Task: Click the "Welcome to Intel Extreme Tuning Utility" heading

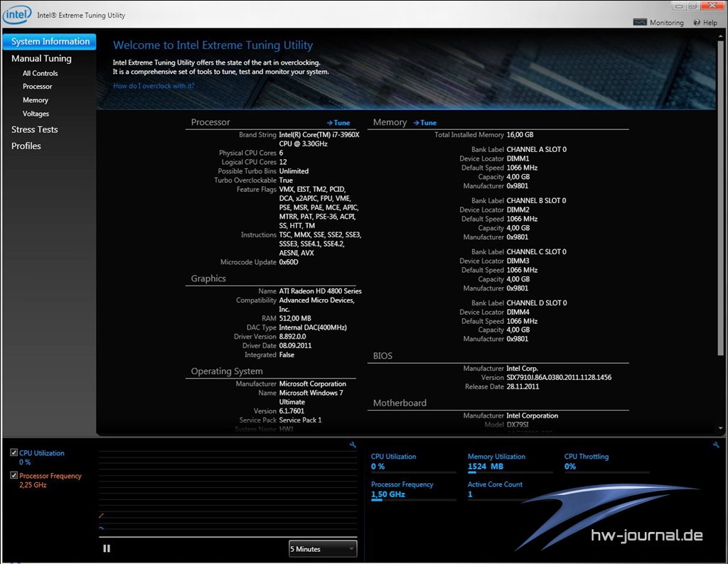Action: tap(213, 45)
